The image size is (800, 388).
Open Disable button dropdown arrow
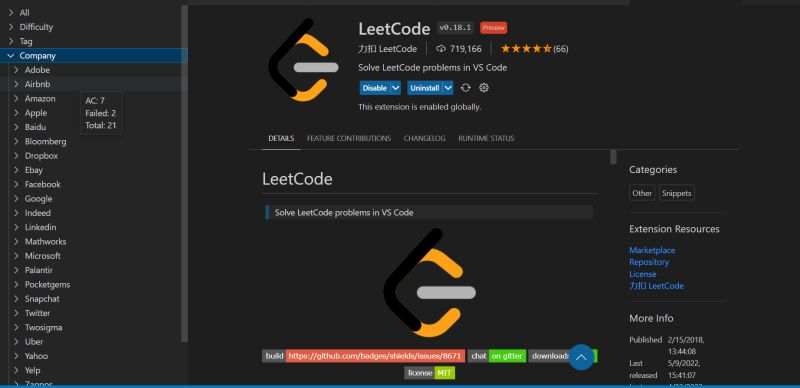[395, 88]
